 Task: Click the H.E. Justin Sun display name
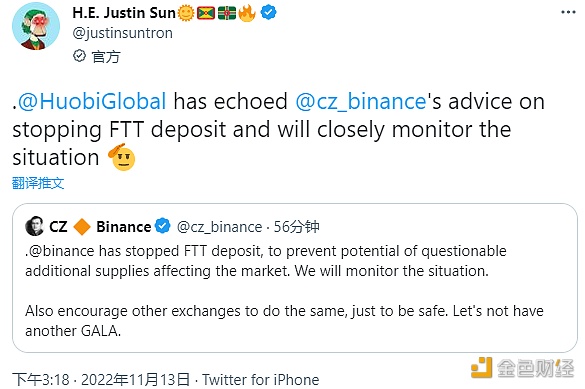(124, 13)
